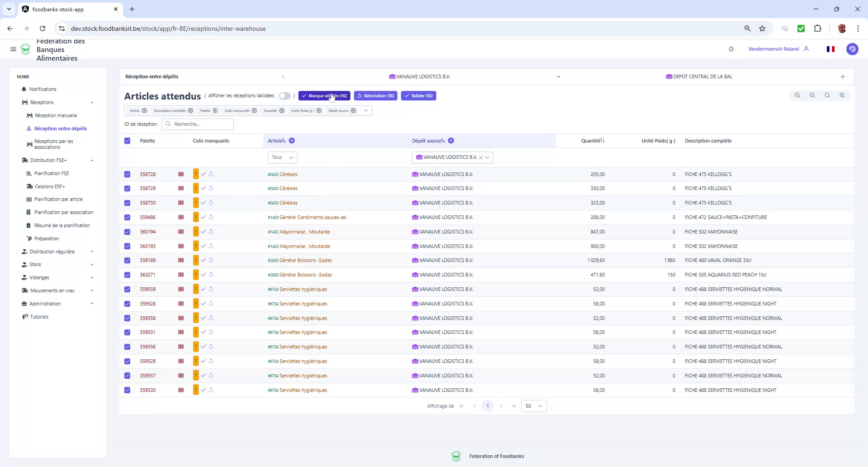Uncheck the select-all checkbox in header

pos(127,141)
